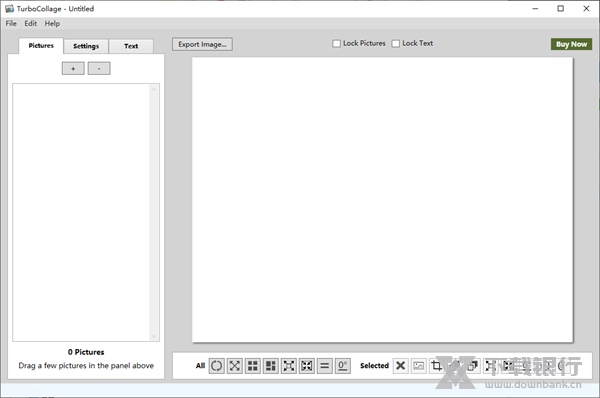Click the expand-outward arrows icon in the All group
The height and width of the screenshot is (398, 600).
289,366
